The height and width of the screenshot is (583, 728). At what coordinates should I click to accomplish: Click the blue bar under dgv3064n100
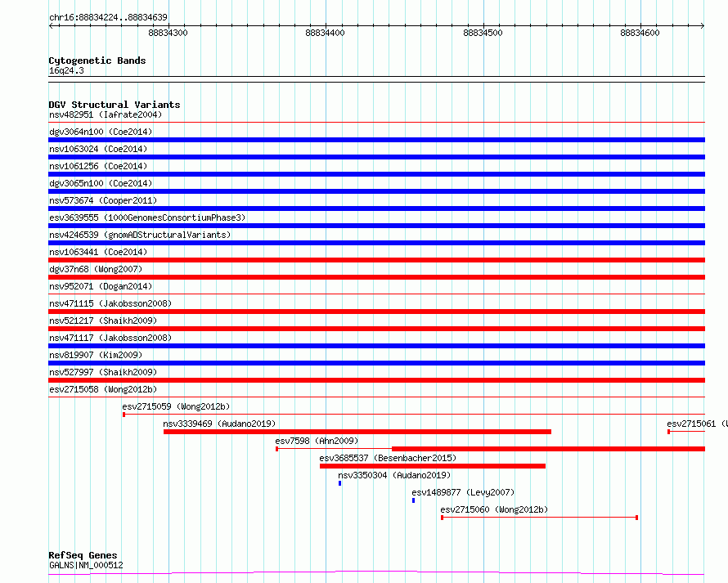pyautogui.click(x=376, y=140)
